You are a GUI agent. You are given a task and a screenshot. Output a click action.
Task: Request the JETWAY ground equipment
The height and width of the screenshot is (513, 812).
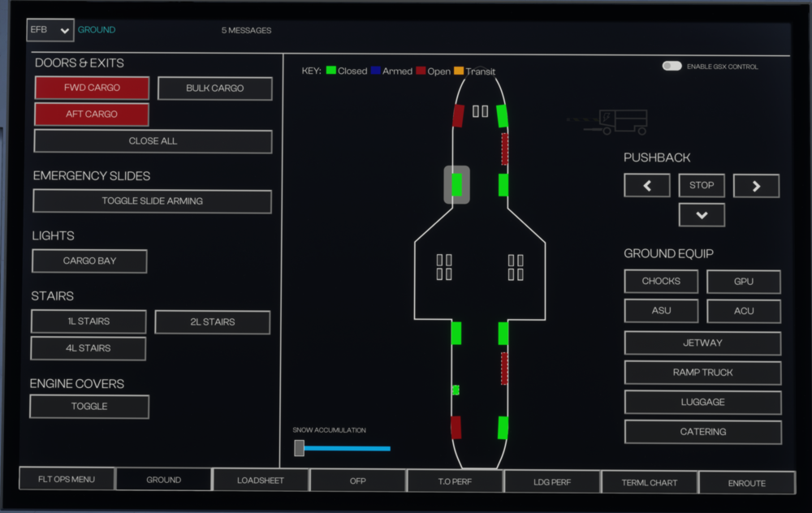702,343
